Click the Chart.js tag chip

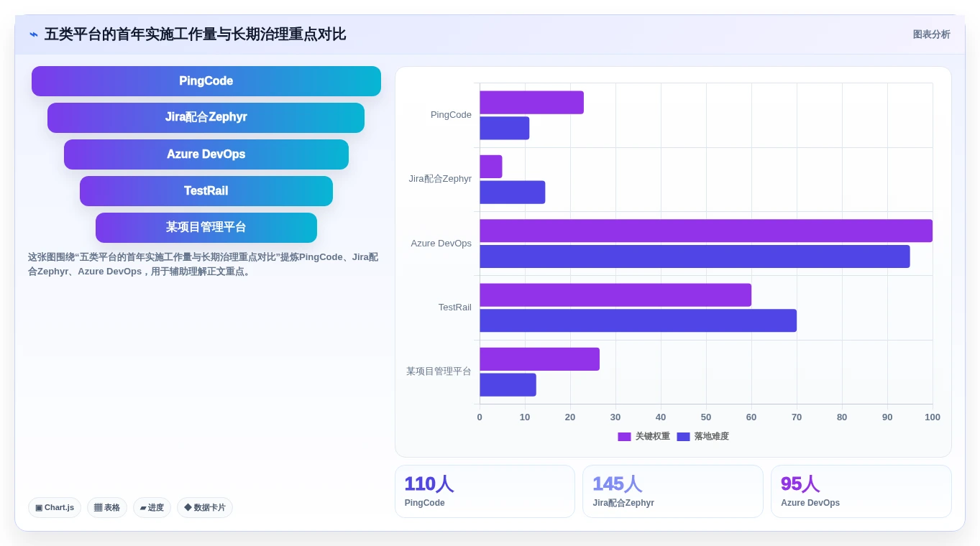(x=55, y=507)
